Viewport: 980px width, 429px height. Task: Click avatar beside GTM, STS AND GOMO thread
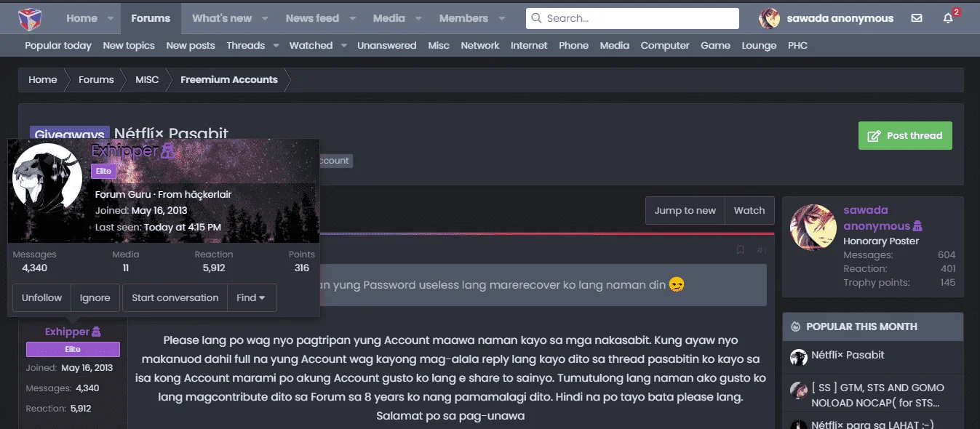coord(799,390)
